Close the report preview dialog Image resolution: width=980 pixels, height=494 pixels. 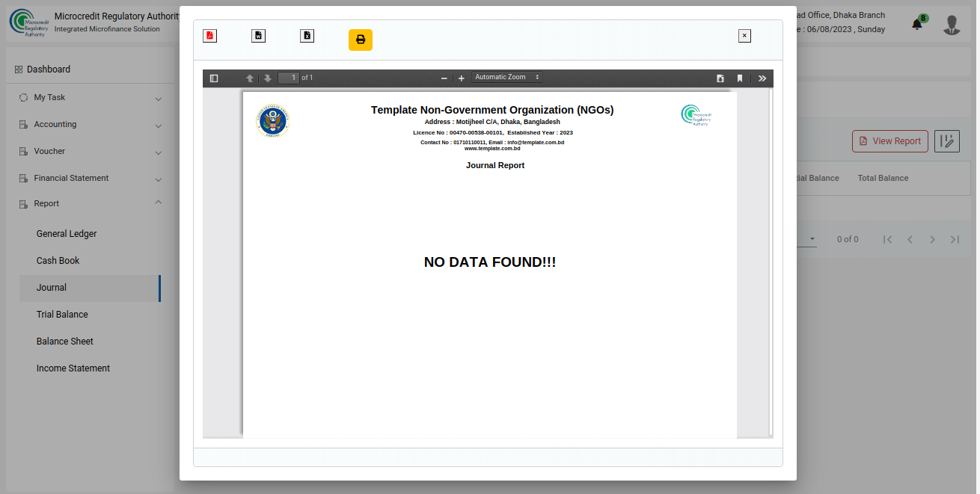click(x=744, y=36)
